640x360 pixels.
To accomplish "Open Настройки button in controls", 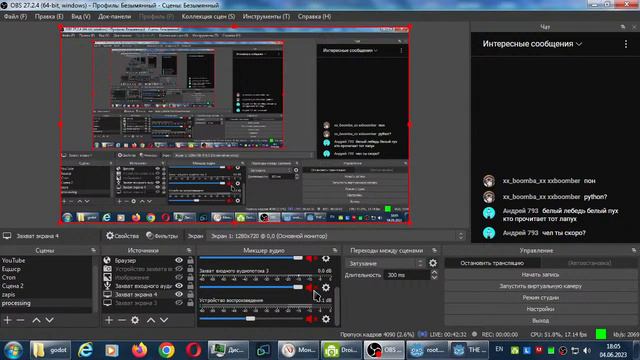I will [540, 309].
